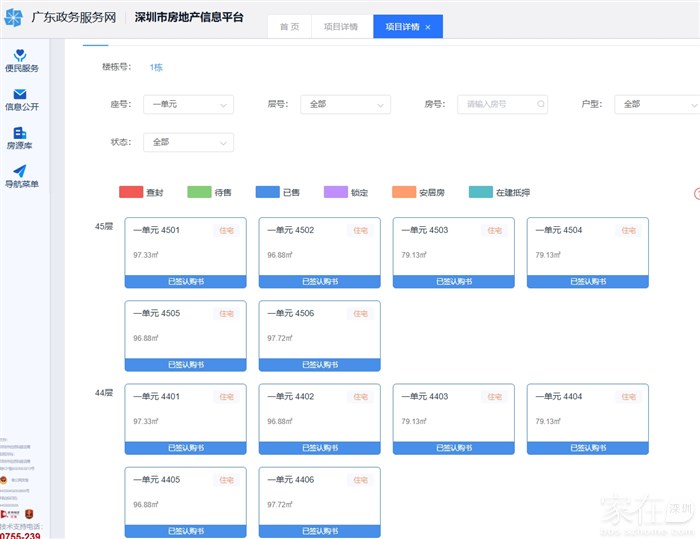Select the 房源库 sidebar icon
700x539 pixels.
coord(20,133)
